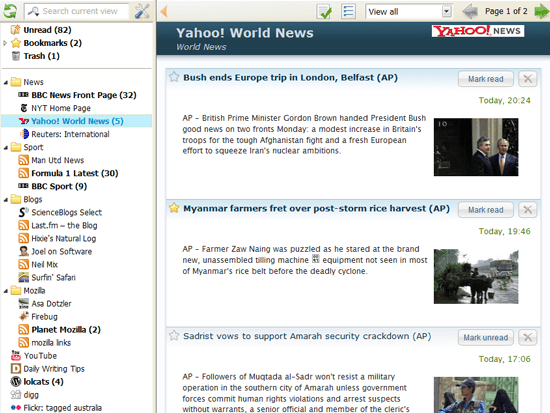Delete the Bush ends Europe trip article
The image size is (550, 413).
click(x=528, y=79)
